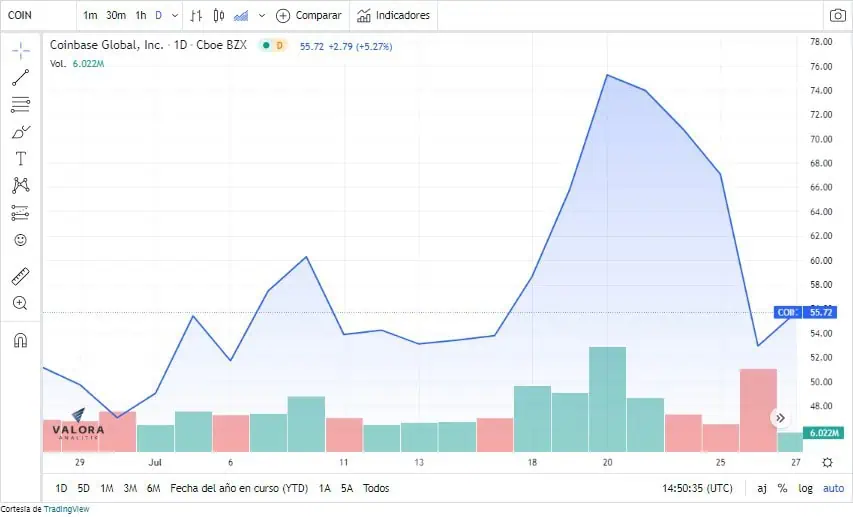The width and height of the screenshot is (853, 517).
Task: Open the emoji icons tool
Action: pyautogui.click(x=21, y=240)
